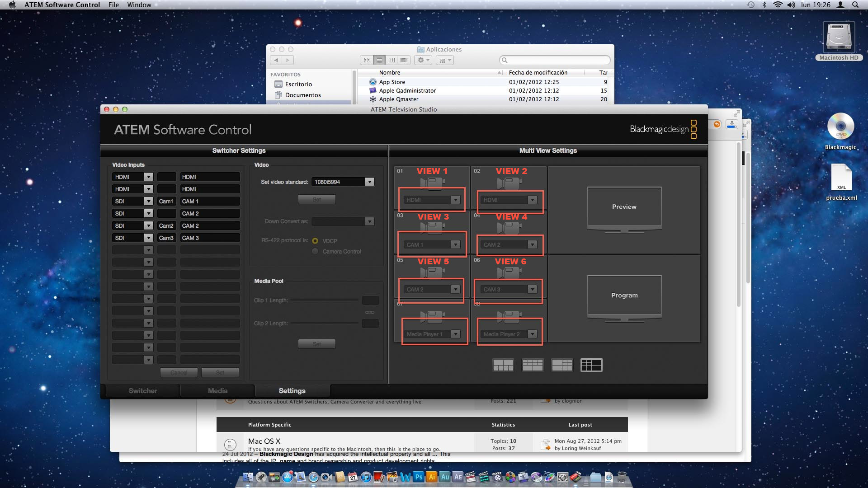Open the Finder arrange-by menu

pyautogui.click(x=445, y=60)
